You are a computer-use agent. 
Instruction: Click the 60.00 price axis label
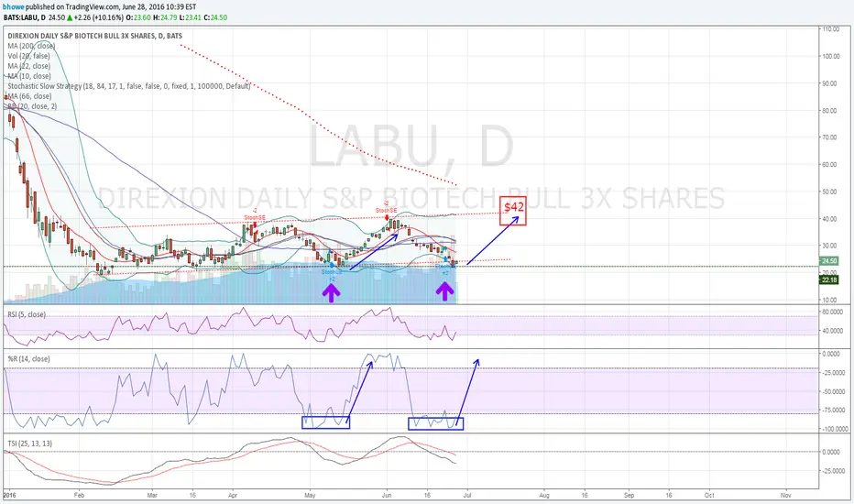[x=830, y=165]
